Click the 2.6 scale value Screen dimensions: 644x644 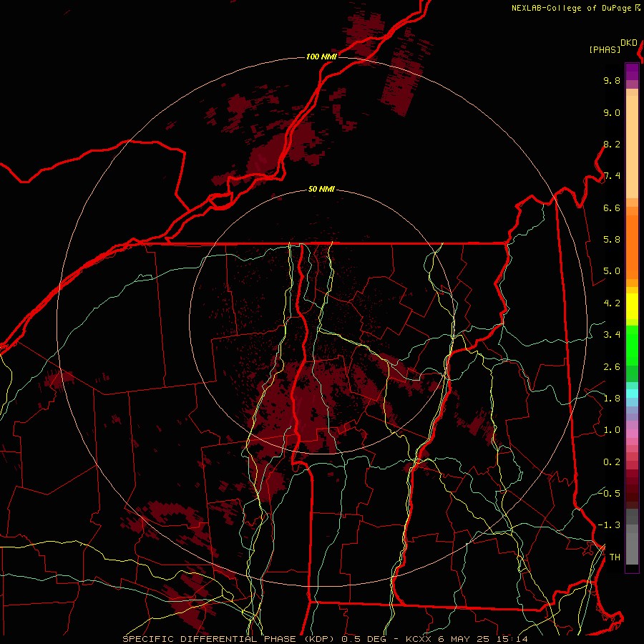click(612, 367)
